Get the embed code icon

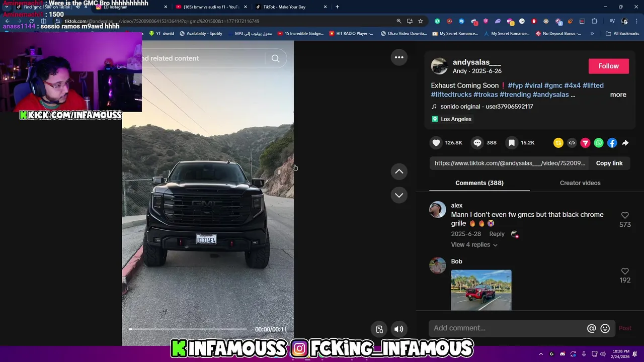[x=572, y=143]
